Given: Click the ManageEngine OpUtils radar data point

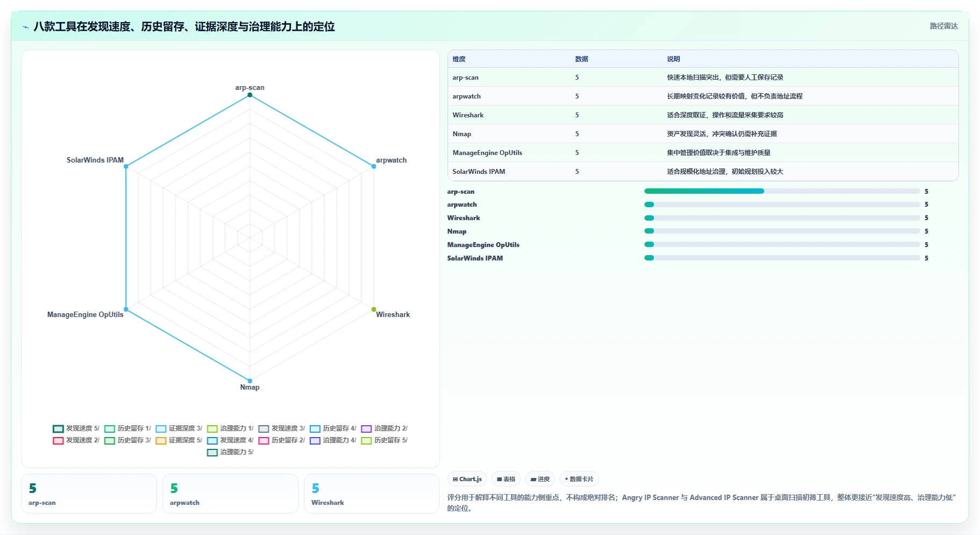Looking at the screenshot, I should (126, 309).
